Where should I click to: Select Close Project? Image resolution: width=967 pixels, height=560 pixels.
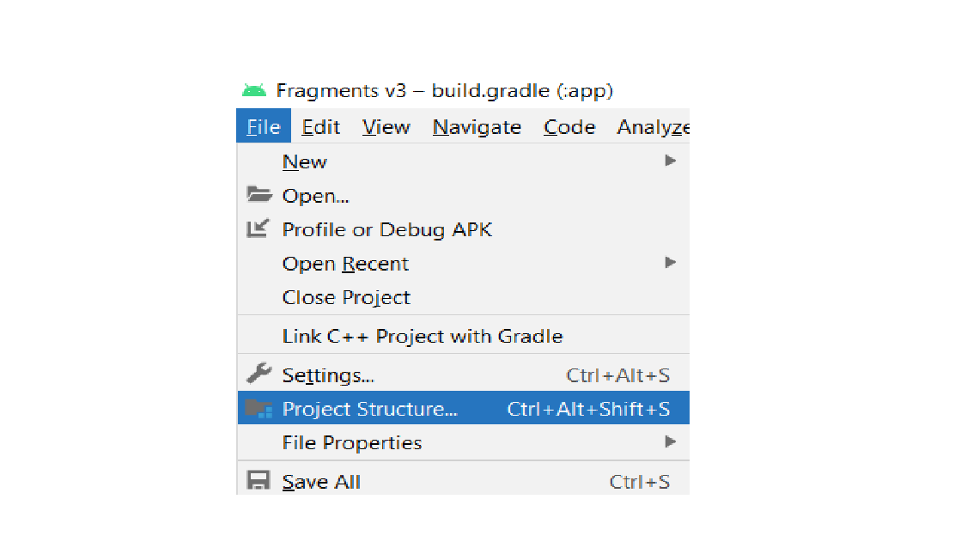(x=346, y=297)
